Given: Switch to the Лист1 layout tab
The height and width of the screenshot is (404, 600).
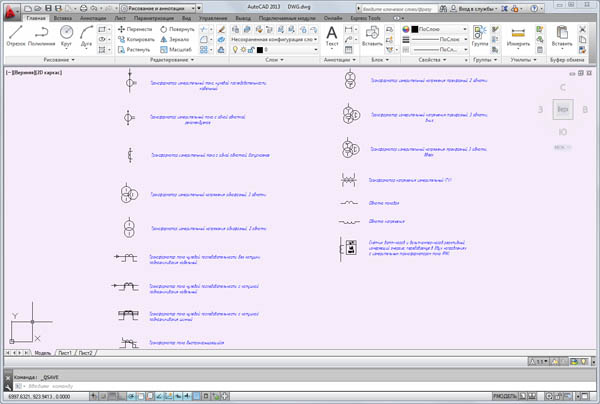Looking at the screenshot, I should point(66,353).
